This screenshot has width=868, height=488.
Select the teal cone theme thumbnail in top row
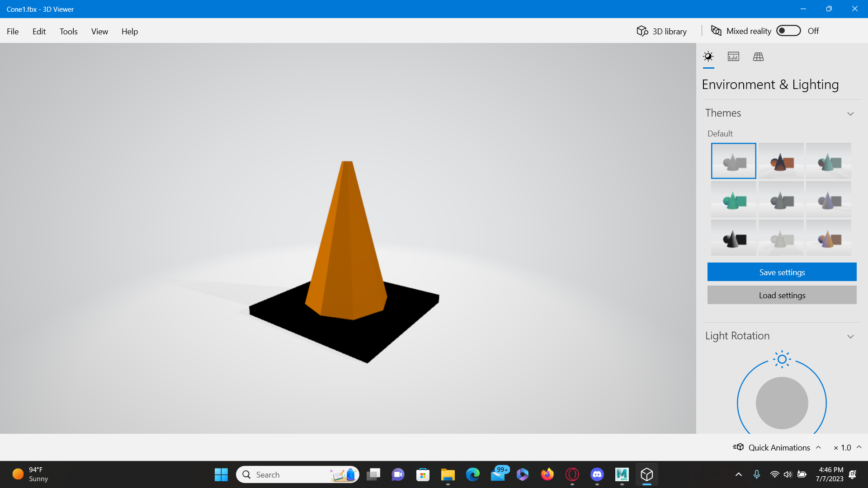828,161
